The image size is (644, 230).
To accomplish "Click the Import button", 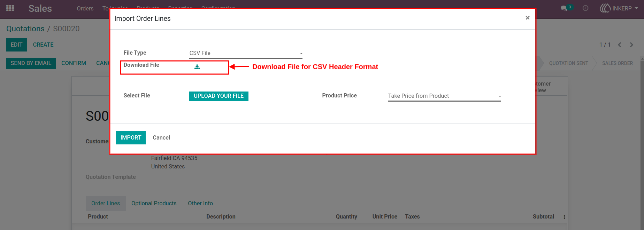I will point(131,138).
